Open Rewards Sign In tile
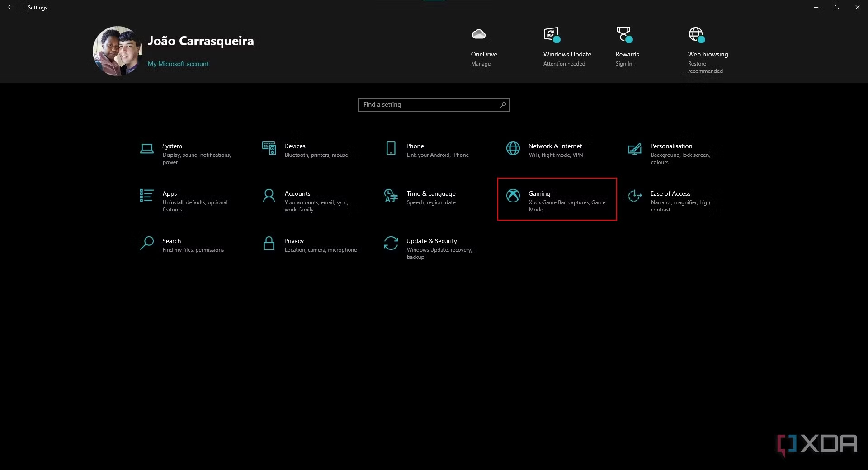 (x=627, y=47)
